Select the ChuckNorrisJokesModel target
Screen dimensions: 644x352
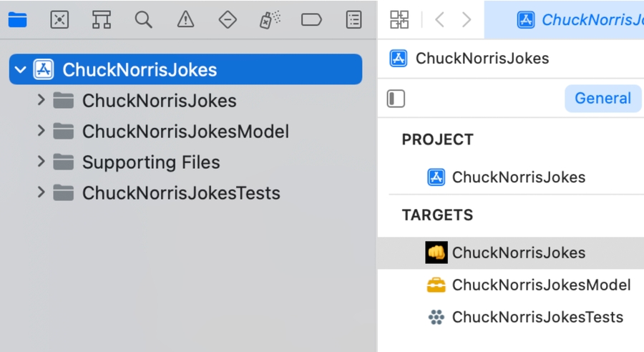click(541, 285)
